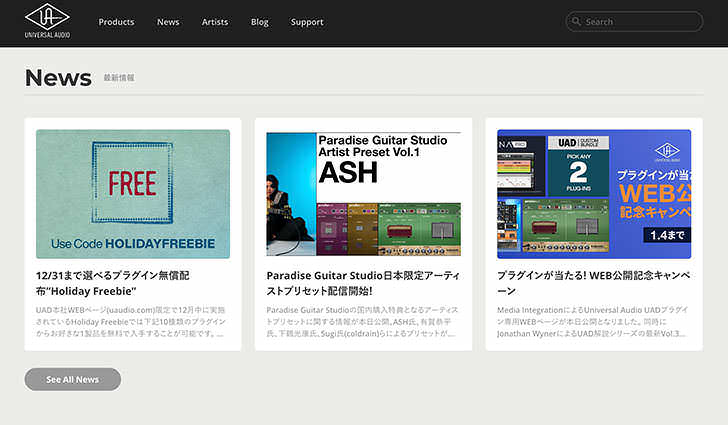The height and width of the screenshot is (425, 728).
Task: Click the Media Integration summary text
Action: [x=592, y=321]
